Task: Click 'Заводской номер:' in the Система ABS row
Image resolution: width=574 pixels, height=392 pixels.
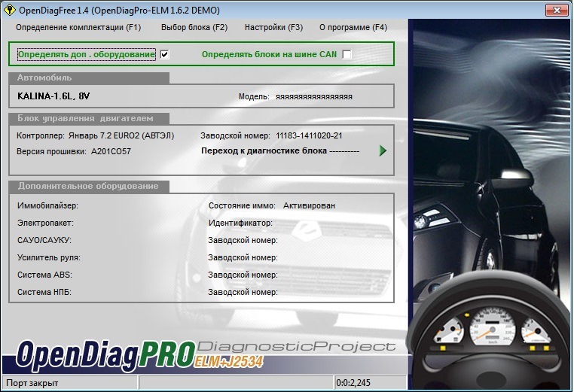Action: tap(243, 275)
